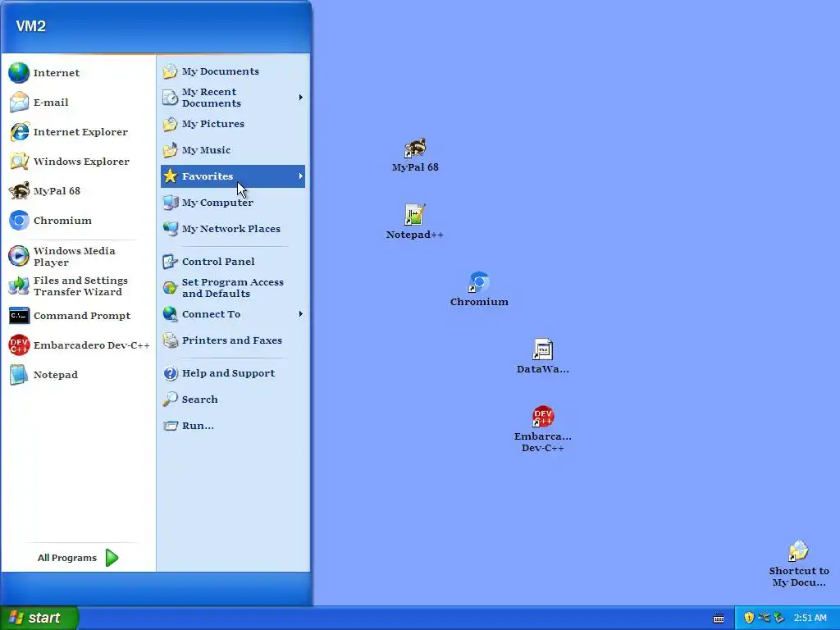The height and width of the screenshot is (630, 840).
Task: Open Internet from the Start menu
Action: (x=78, y=73)
